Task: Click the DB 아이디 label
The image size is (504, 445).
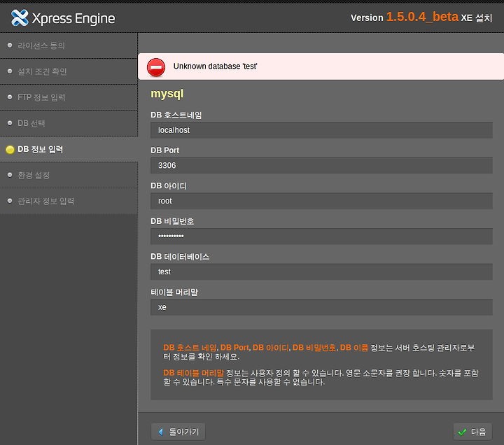Action: (x=169, y=186)
